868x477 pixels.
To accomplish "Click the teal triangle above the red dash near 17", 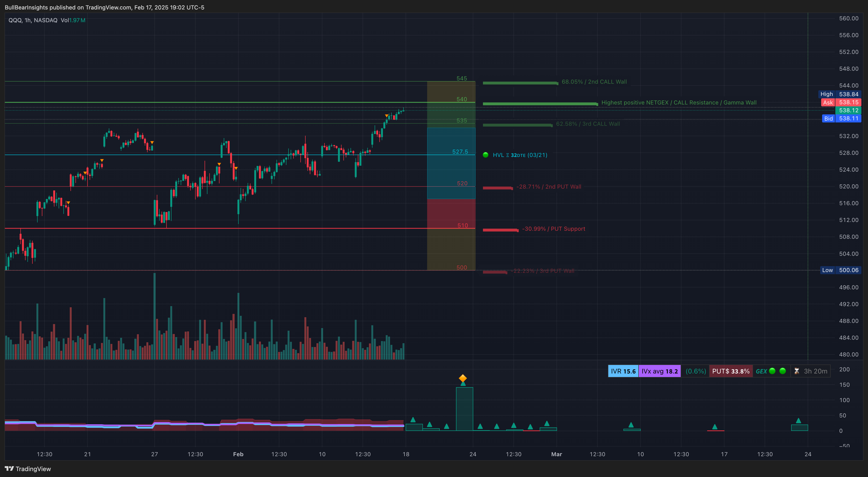I will (715, 427).
